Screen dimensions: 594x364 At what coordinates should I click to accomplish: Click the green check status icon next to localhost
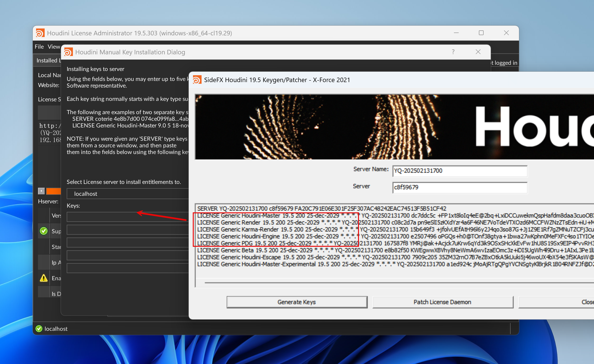coord(39,329)
